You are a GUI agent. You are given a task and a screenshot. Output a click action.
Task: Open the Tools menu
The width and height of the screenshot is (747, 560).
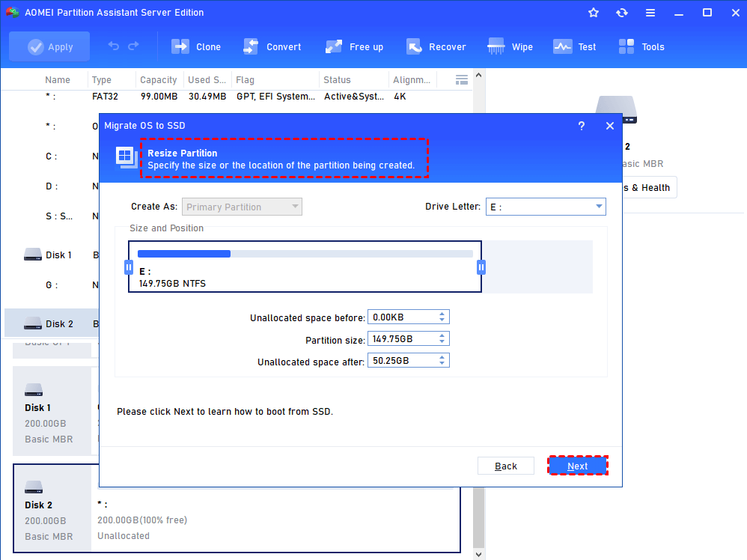[641, 46]
